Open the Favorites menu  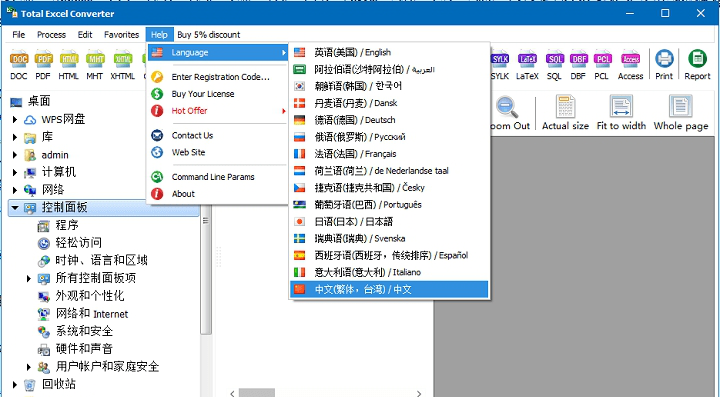pos(122,34)
